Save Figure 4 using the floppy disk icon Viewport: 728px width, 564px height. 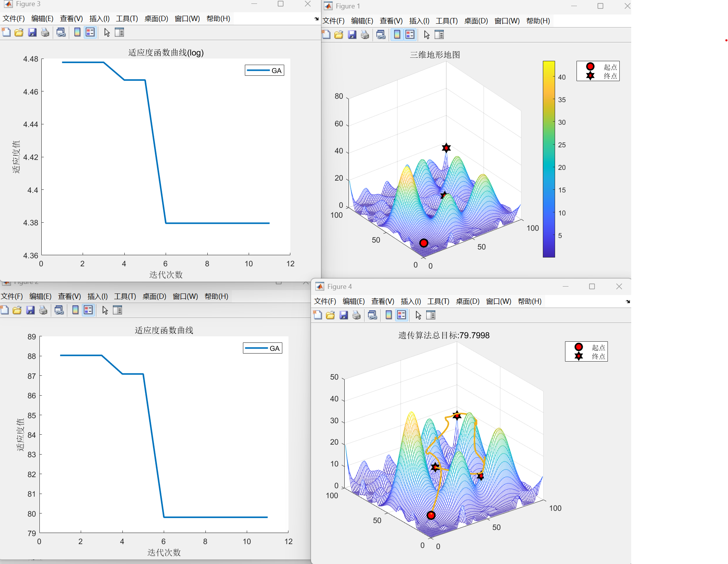(x=344, y=315)
